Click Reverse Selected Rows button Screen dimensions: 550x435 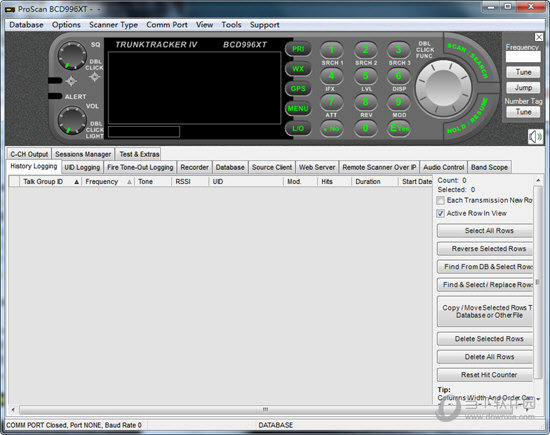point(485,249)
